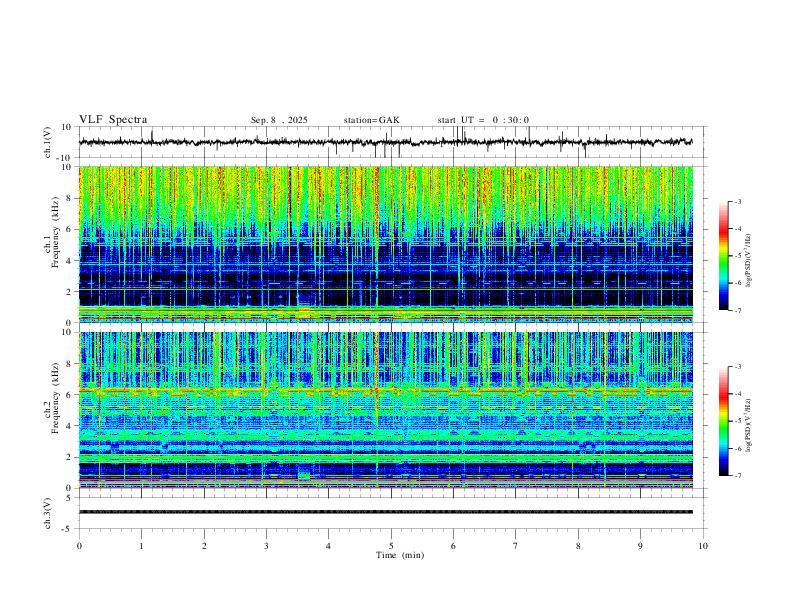Click the ch.1 voltage waveform trace

385,142
